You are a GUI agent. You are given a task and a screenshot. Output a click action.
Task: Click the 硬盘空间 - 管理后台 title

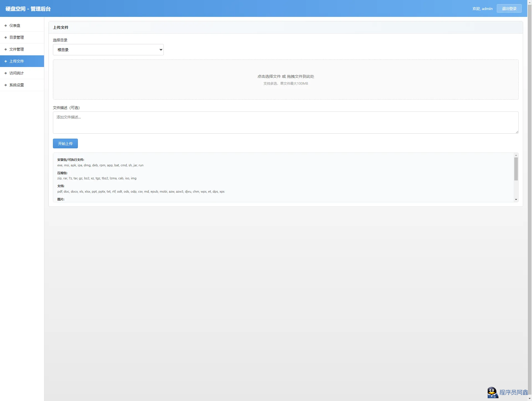point(28,9)
